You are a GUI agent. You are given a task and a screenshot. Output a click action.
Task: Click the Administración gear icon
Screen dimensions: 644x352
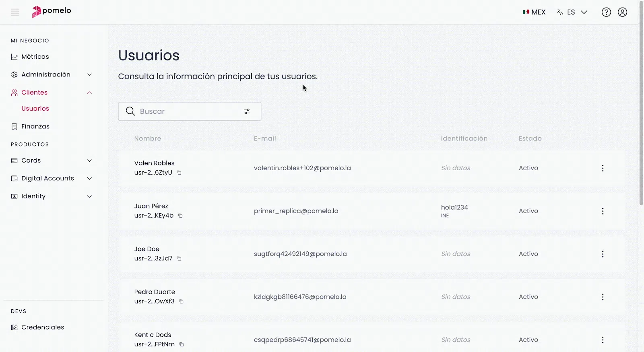tap(14, 75)
